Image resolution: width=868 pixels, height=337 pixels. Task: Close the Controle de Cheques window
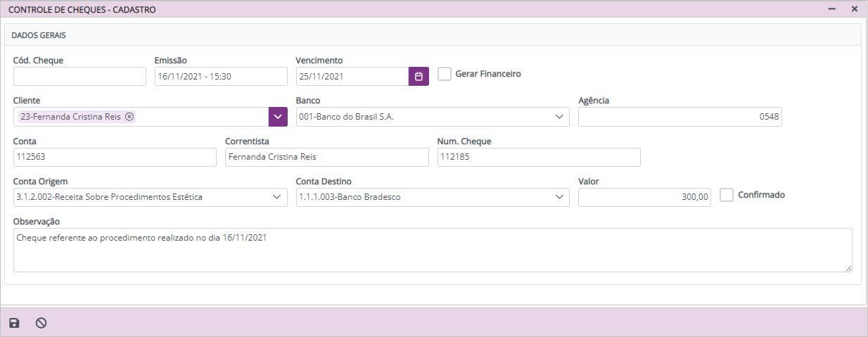(854, 9)
